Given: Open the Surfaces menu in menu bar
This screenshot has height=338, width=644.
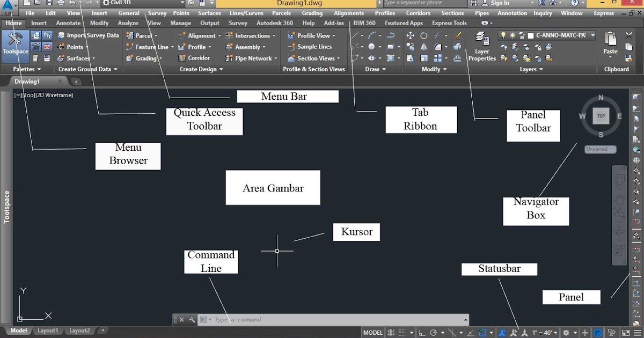Looking at the screenshot, I should pos(209,13).
